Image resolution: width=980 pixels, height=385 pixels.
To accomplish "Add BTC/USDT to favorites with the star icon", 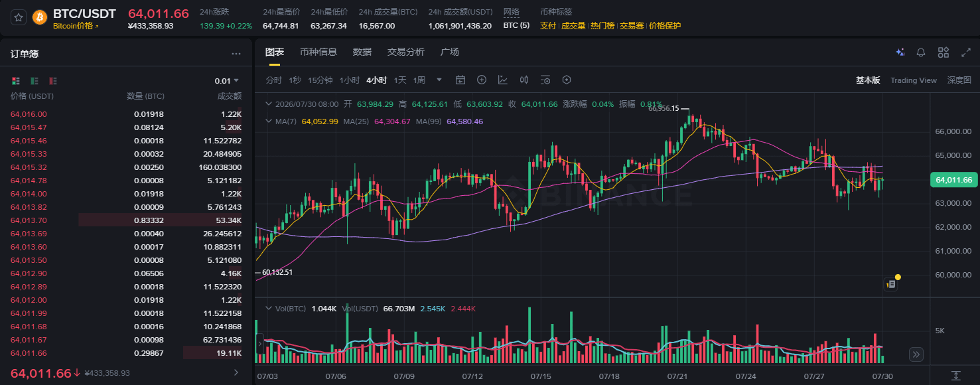I will point(19,17).
